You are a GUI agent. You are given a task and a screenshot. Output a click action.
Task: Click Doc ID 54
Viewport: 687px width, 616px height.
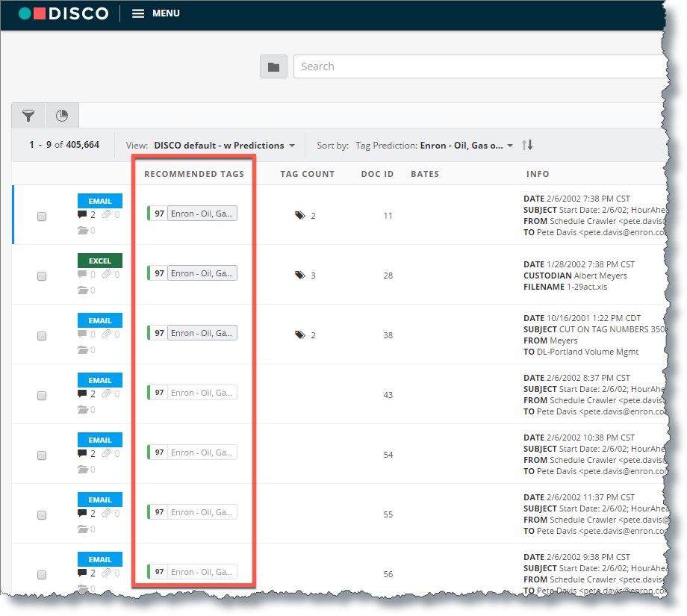(x=388, y=455)
